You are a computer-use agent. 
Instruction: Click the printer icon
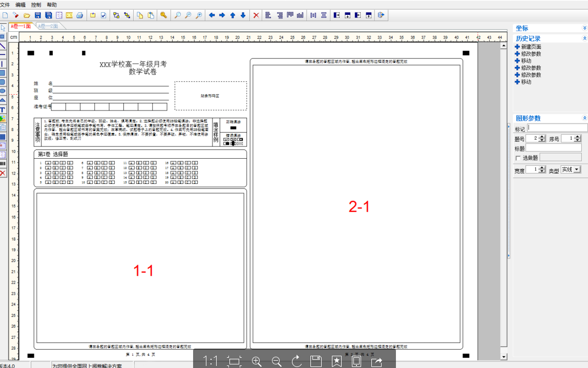pos(79,15)
